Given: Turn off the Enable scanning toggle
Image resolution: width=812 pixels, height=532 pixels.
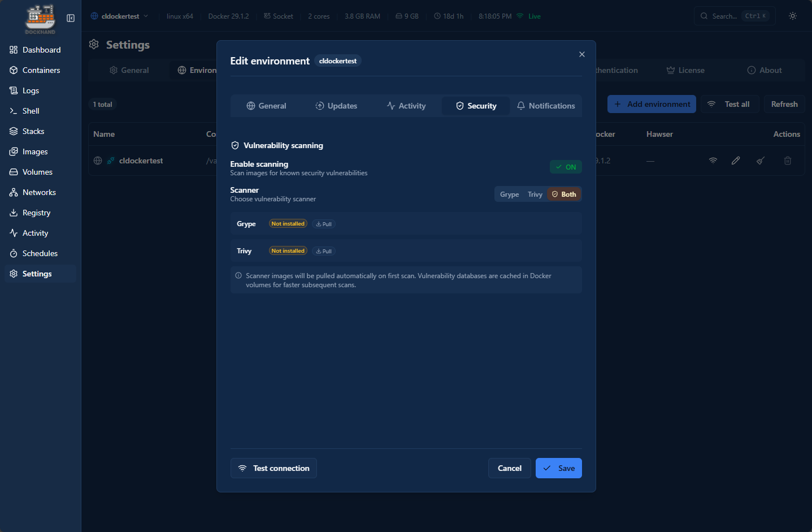Looking at the screenshot, I should pos(565,167).
